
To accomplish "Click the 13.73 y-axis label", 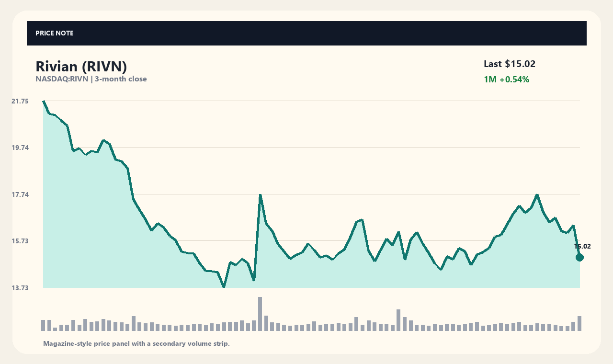I will tap(20, 288).
